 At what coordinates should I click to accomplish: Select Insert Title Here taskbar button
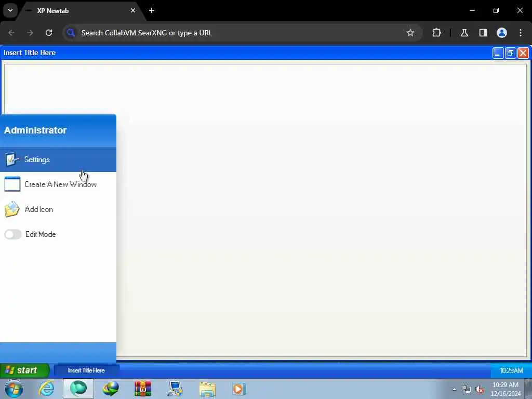coord(86,370)
